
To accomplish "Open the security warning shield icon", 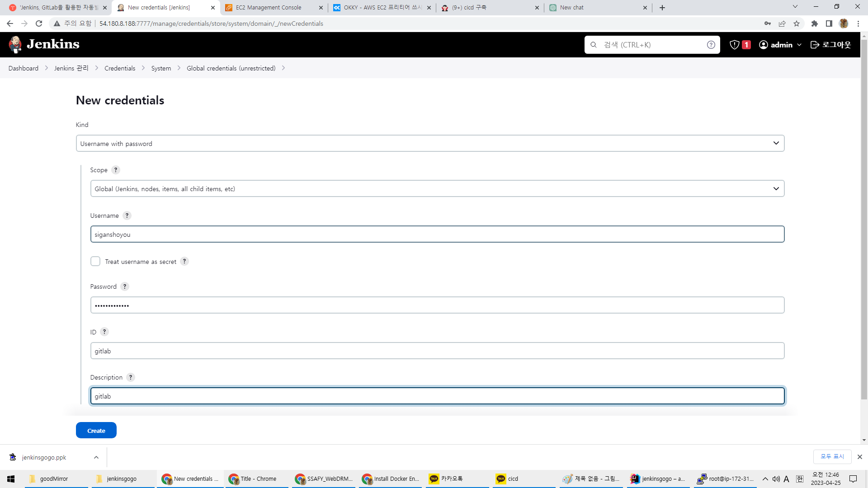I will pyautogui.click(x=735, y=45).
